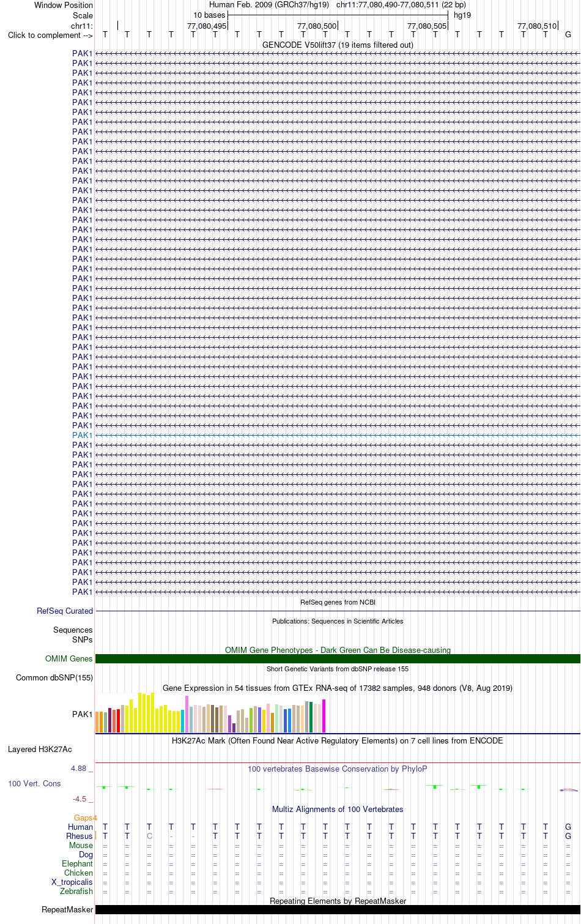This screenshot has height=924, width=581.
Task: Click the 77,080,495 position marker
Action: click(207, 26)
